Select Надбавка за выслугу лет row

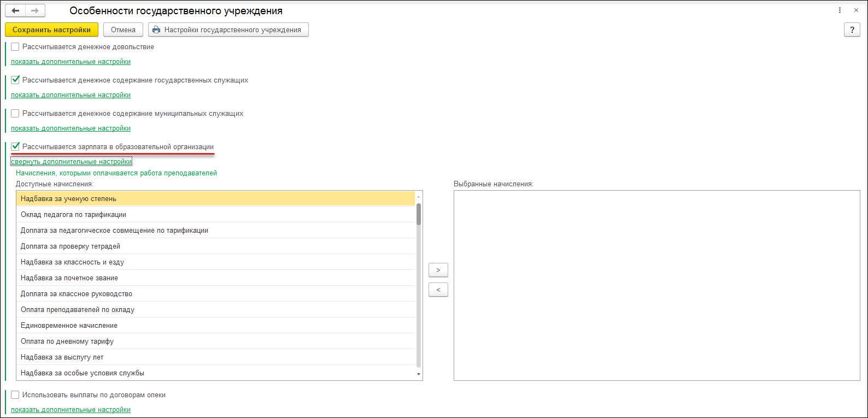click(x=216, y=357)
